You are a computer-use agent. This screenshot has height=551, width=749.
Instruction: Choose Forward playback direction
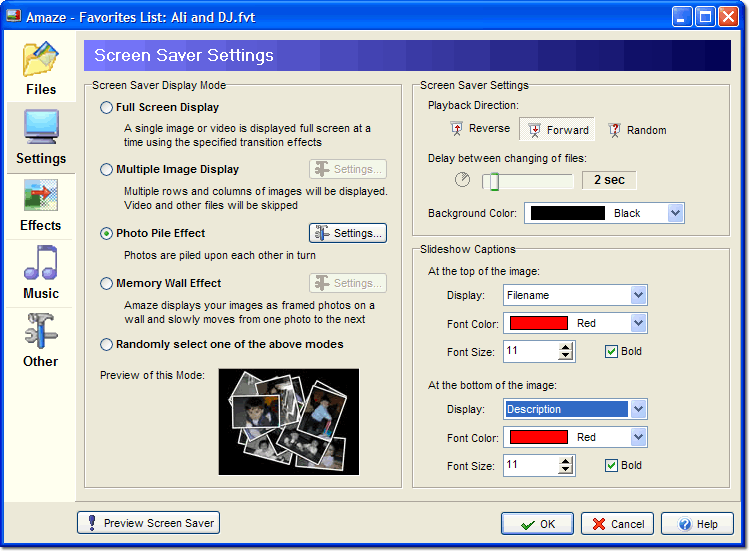[557, 130]
